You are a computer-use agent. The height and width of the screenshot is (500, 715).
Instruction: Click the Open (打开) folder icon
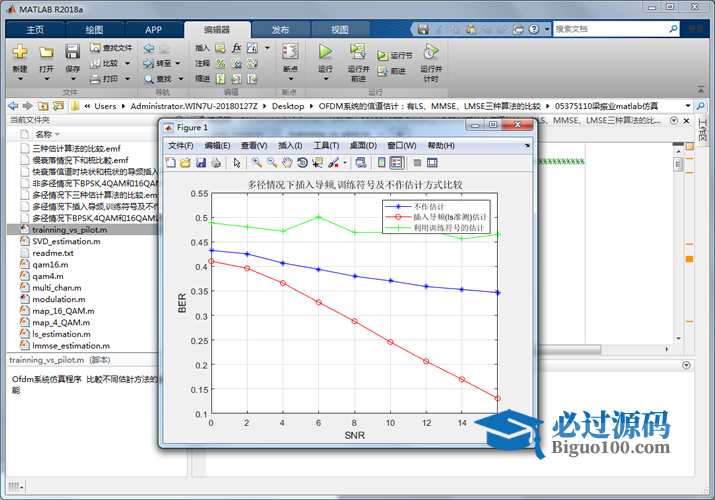(x=46, y=52)
